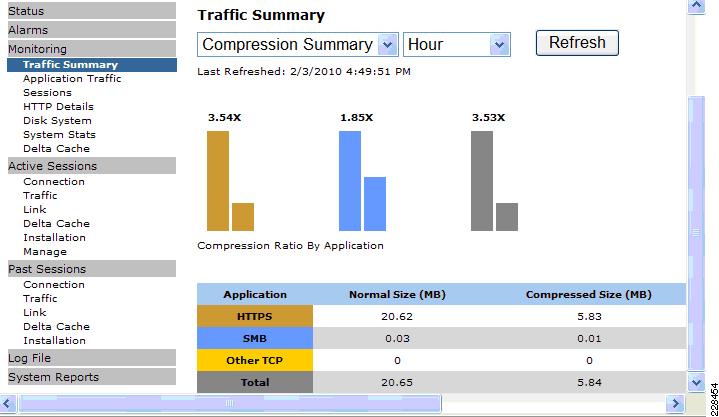This screenshot has width=719, height=417.
Task: Click the SMB blue legend cell
Action: (255, 338)
